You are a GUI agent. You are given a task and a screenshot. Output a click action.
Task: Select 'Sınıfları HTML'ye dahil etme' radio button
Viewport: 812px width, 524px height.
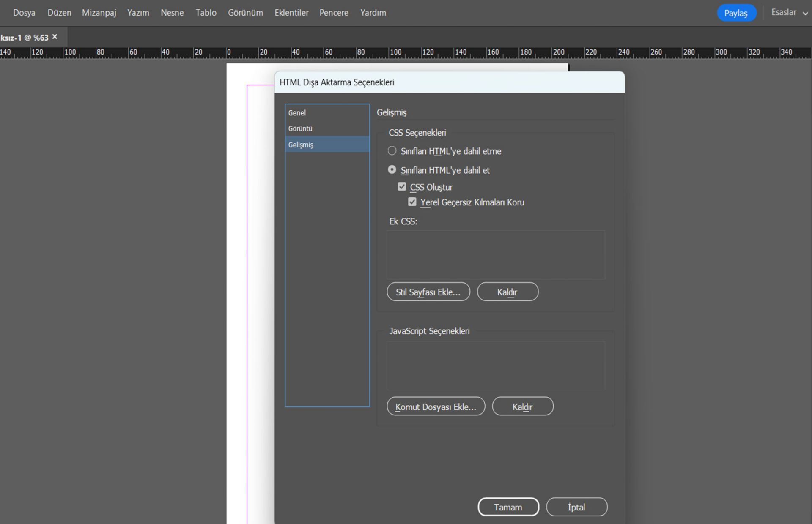click(x=392, y=151)
